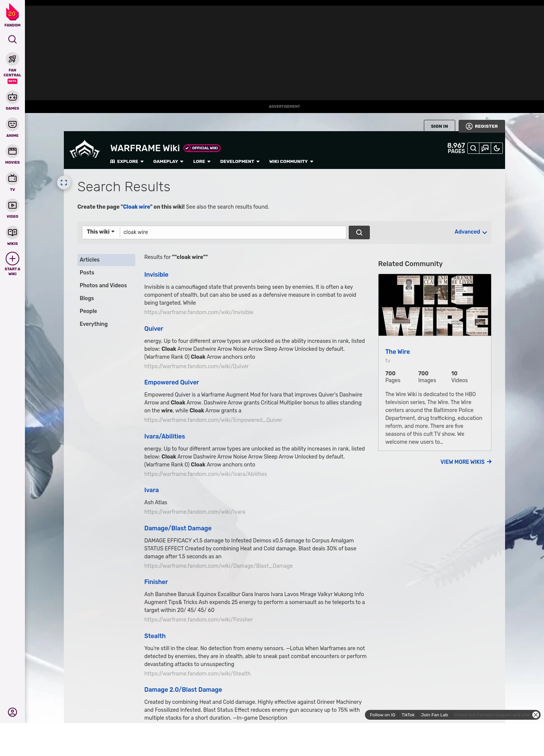
Task: Expand the Development menu
Action: pos(240,161)
